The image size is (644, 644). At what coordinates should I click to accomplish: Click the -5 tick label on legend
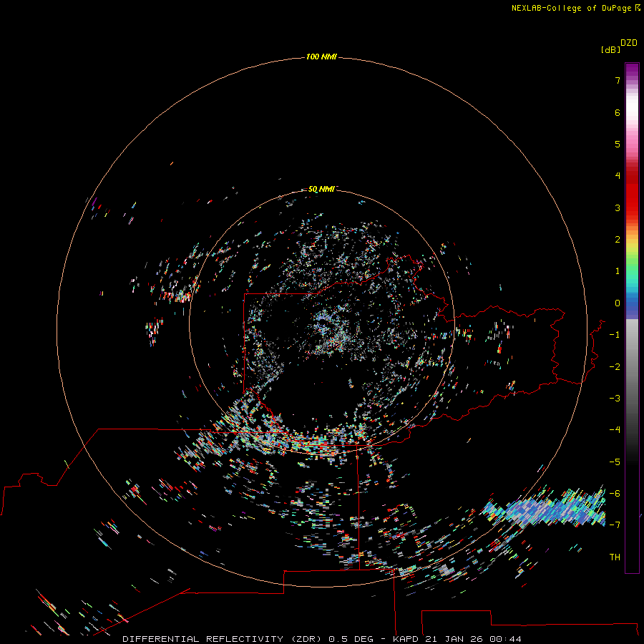(615, 462)
